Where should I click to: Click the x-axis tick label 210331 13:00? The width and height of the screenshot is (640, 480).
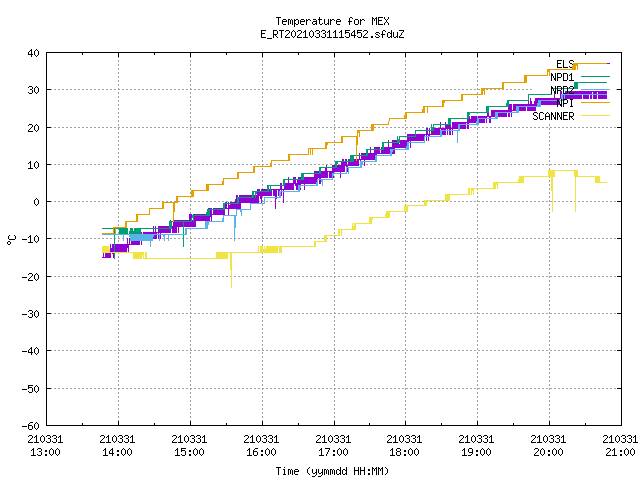pos(45,446)
